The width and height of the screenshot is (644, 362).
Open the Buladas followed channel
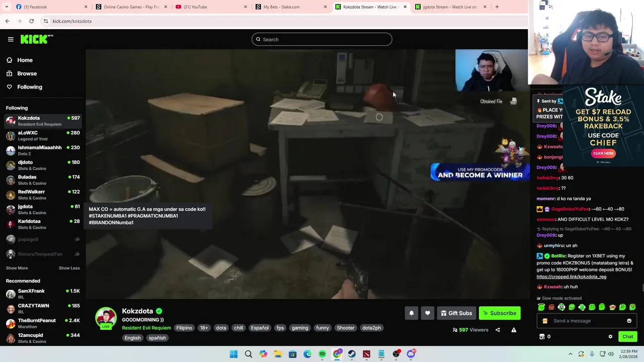42,180
